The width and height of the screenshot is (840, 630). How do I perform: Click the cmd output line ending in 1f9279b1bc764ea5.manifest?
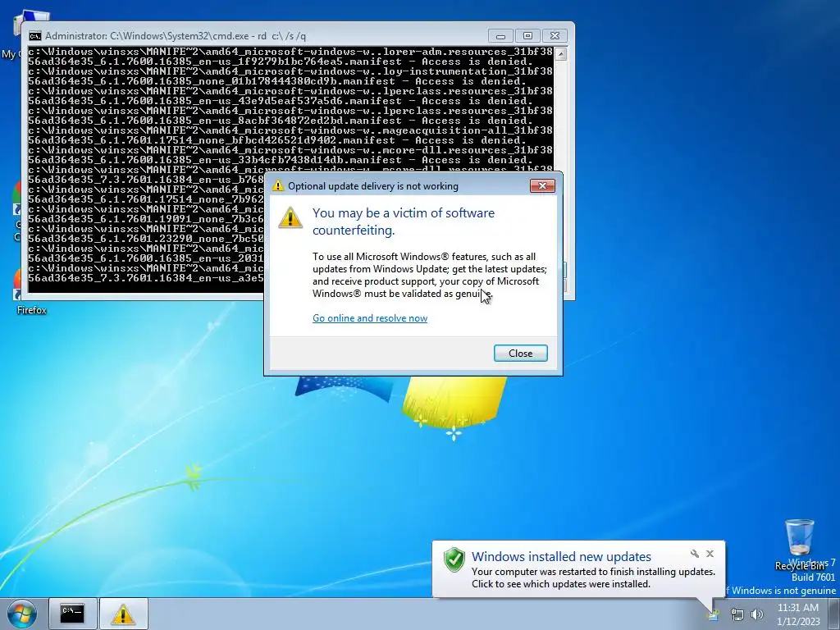pyautogui.click(x=281, y=62)
